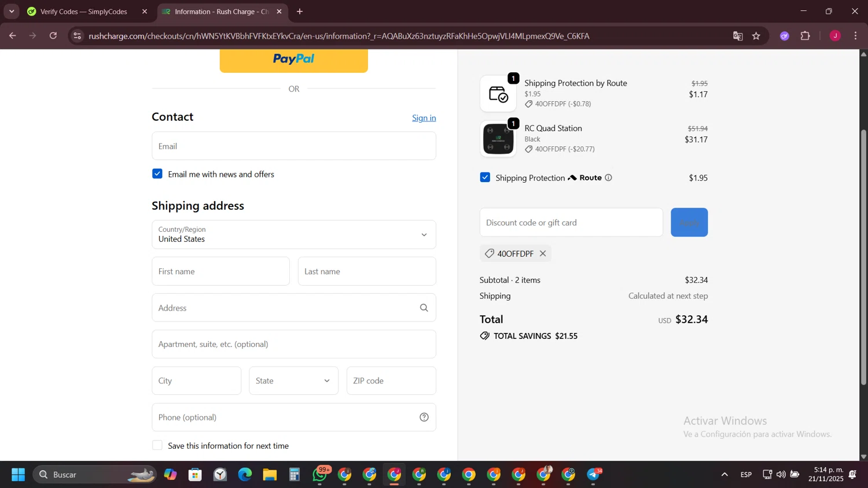
Task: Open Microsoft Edge from the taskbar
Action: coord(245,475)
